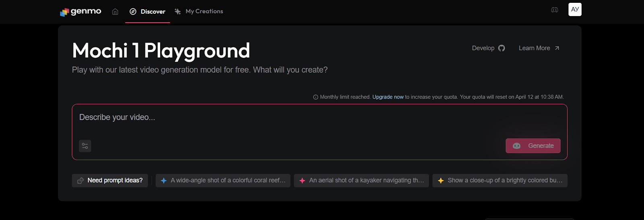This screenshot has width=644, height=220.
Task: Switch to the Discover tab
Action: [147, 12]
